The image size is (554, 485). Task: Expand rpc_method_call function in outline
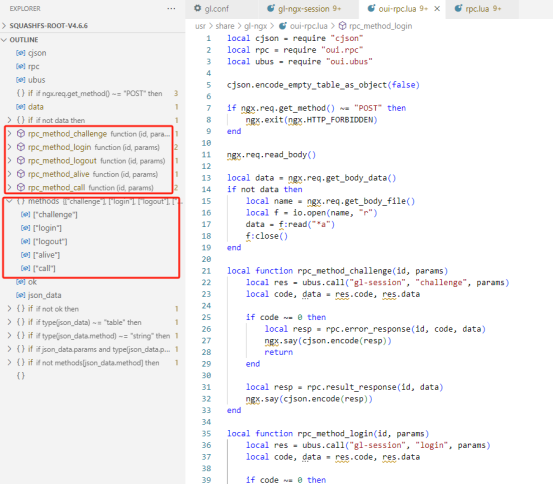(x=10, y=187)
